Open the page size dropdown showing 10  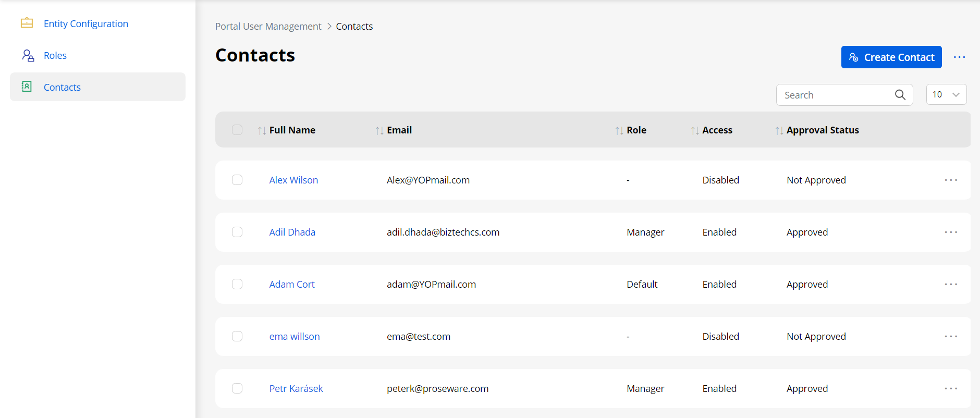(x=946, y=94)
